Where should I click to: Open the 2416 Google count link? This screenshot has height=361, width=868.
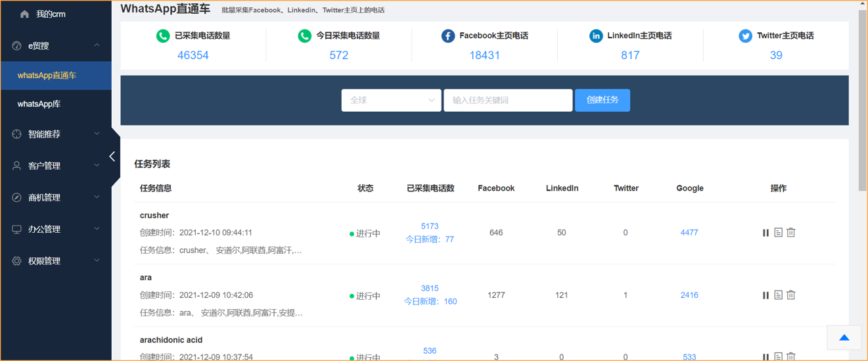pos(689,295)
